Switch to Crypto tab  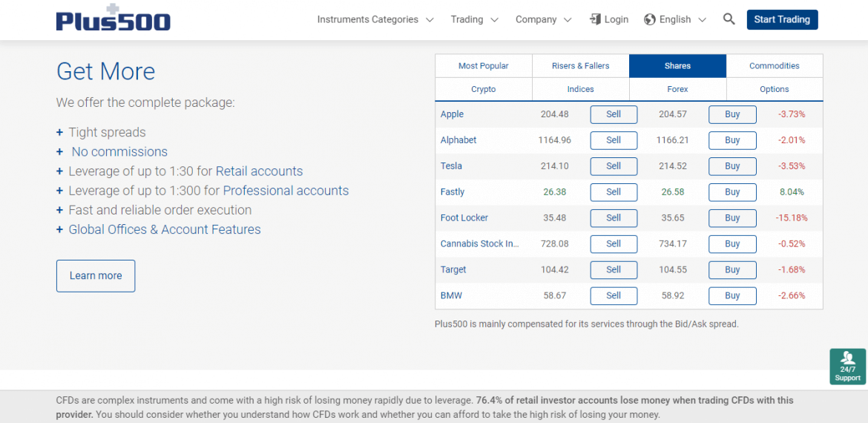[483, 89]
